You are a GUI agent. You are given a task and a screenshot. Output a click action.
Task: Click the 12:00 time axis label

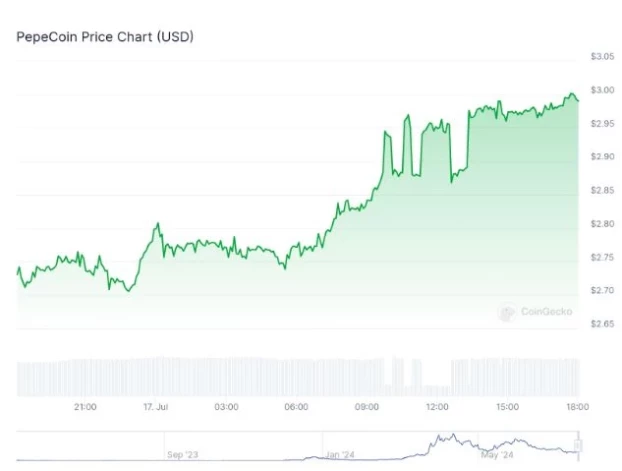coord(437,406)
